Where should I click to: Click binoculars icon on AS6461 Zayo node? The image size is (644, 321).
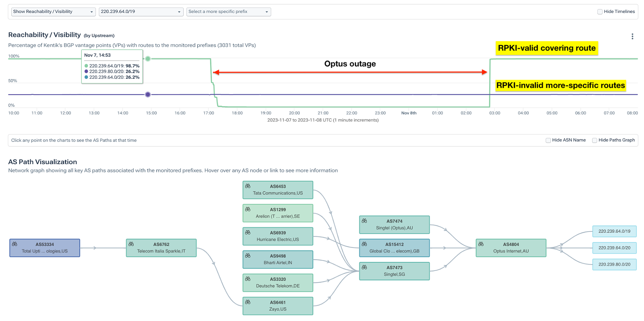(248, 302)
